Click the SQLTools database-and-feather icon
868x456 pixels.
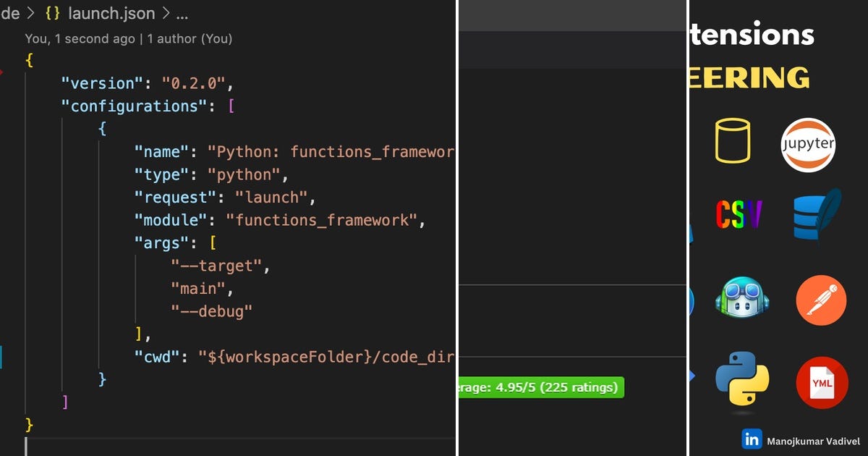pyautogui.click(x=818, y=217)
